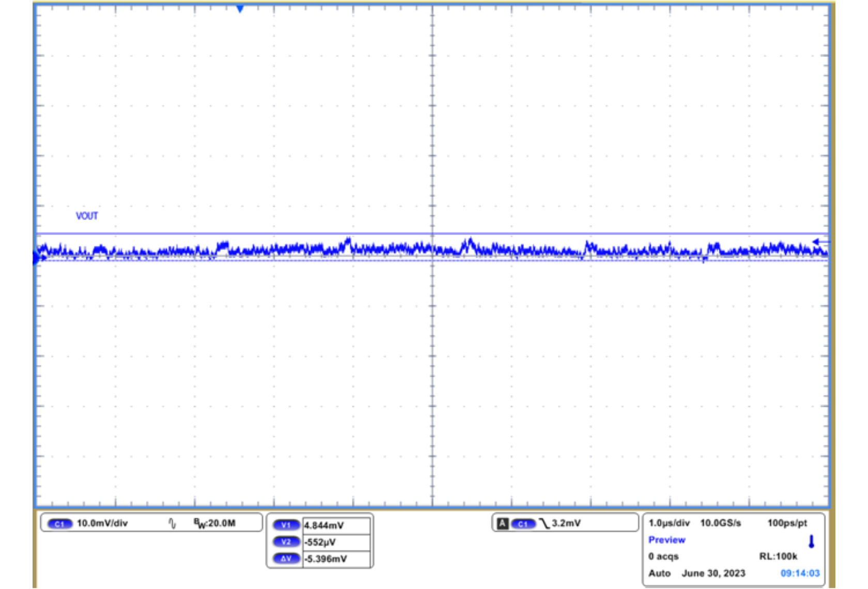The image size is (868, 589).
Task: Toggle Preview acquisition mode
Action: [x=667, y=540]
